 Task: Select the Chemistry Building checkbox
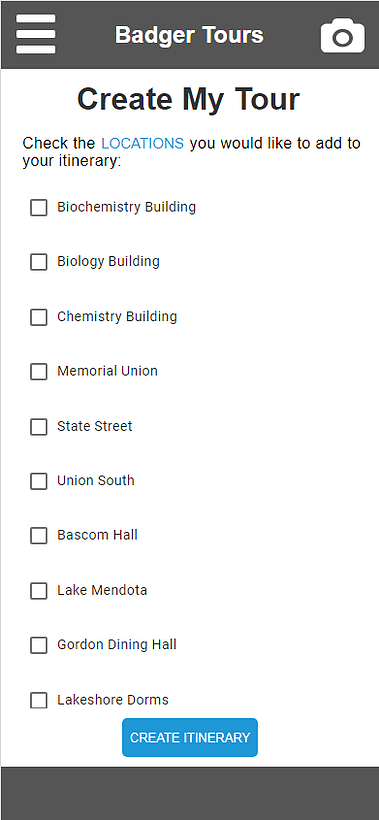tap(39, 317)
